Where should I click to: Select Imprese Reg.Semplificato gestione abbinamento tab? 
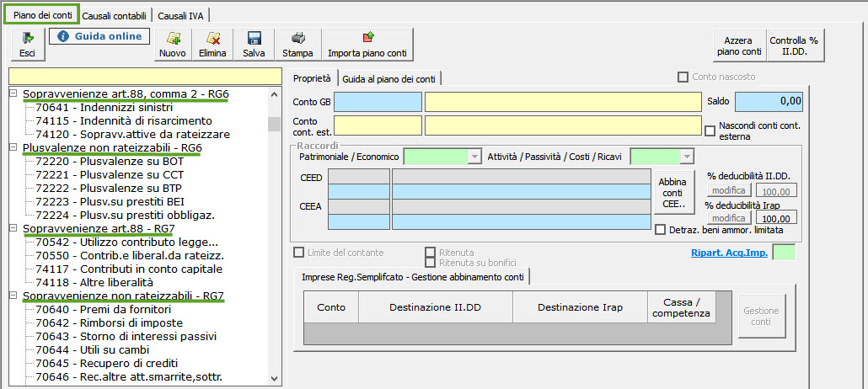tap(412, 275)
